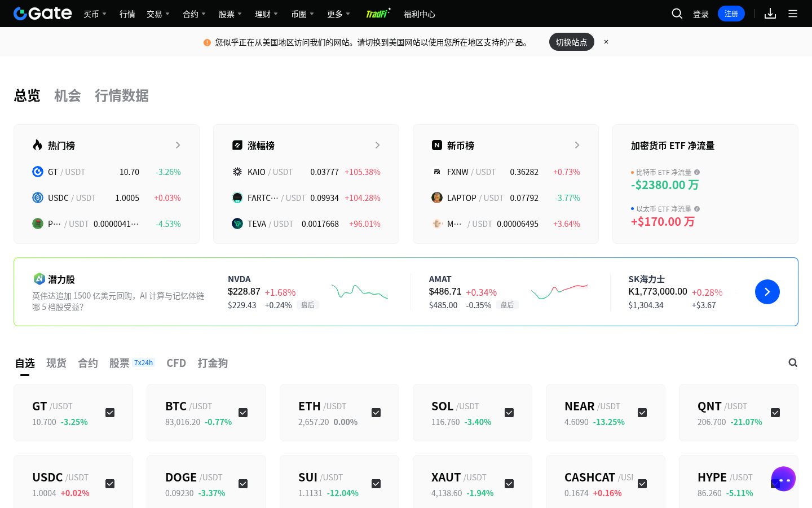Uncheck the DOGE/USDT favorite checkbox
The height and width of the screenshot is (508, 812).
click(243, 484)
